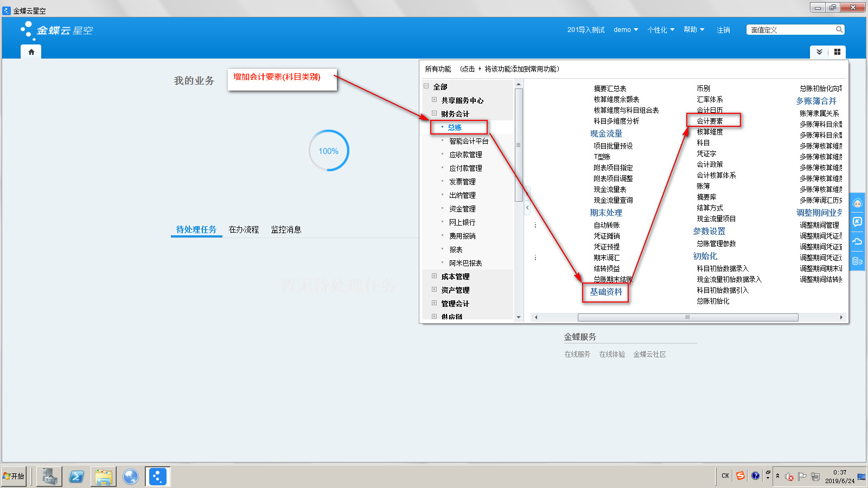Open the 帮助 dropdown menu
This screenshot has height=488, width=868.
pyautogui.click(x=694, y=30)
